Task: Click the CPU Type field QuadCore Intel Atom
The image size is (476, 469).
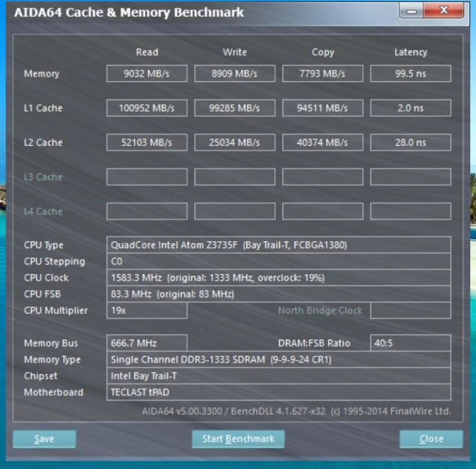Action: 278,245
